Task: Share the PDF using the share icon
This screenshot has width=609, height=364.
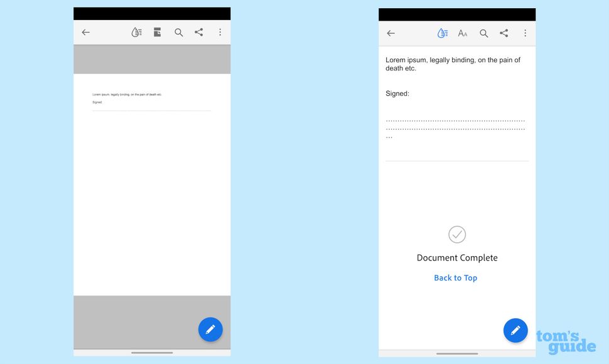Action: click(198, 32)
